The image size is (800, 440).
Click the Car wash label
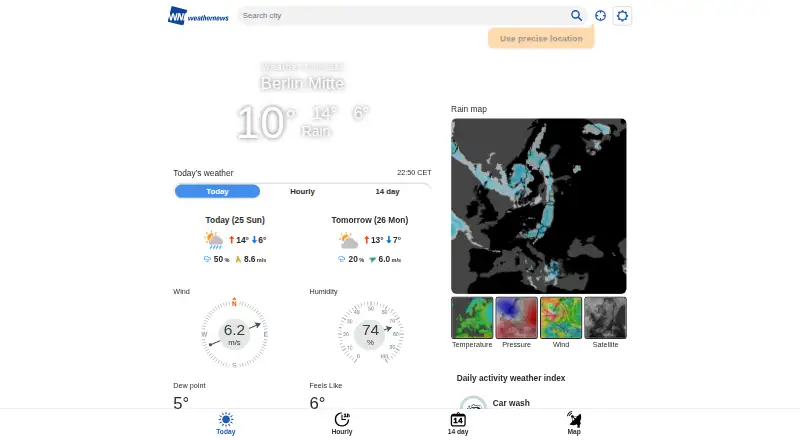click(x=511, y=403)
